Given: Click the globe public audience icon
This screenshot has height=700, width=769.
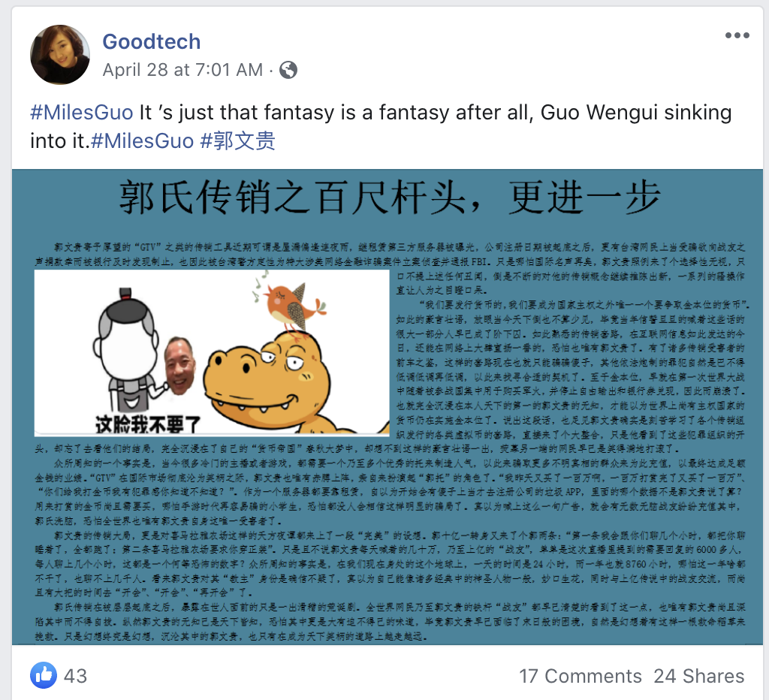Looking at the screenshot, I should [x=288, y=70].
